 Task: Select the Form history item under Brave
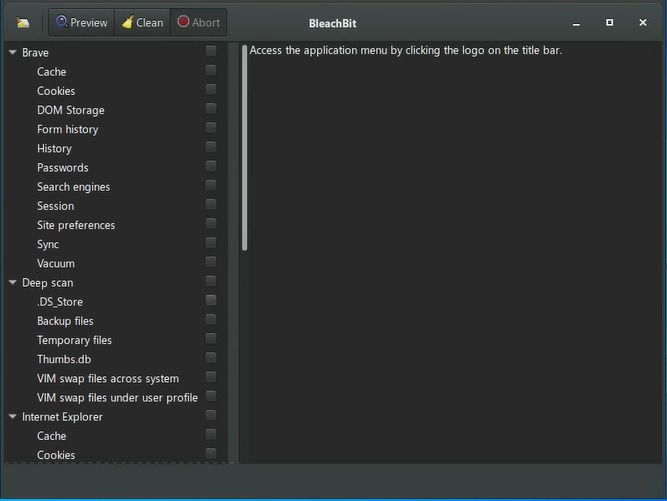[x=68, y=129]
